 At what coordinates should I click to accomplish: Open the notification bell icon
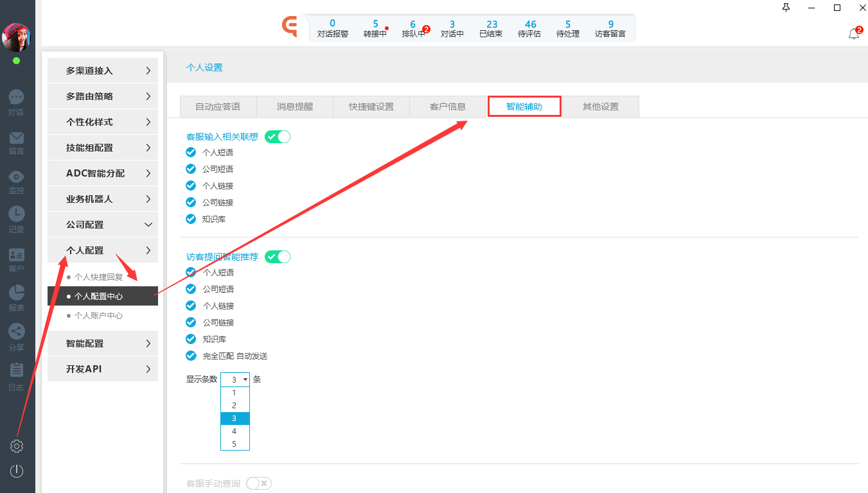tap(854, 34)
